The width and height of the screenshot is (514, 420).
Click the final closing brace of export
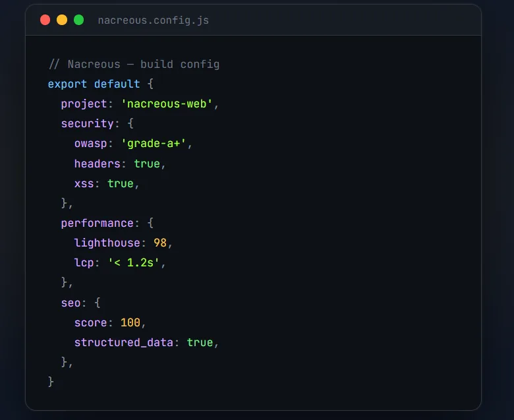pos(51,382)
